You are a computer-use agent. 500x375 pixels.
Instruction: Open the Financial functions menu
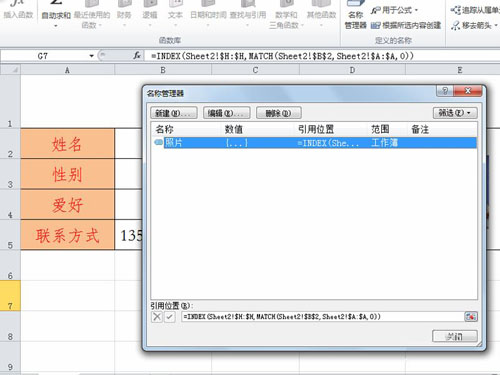point(124,15)
